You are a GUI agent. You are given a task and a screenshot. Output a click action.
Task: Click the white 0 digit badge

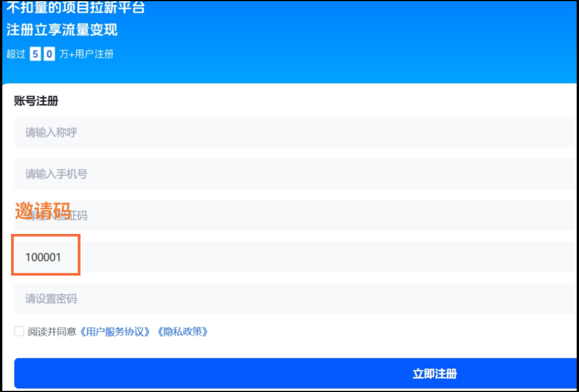coord(50,53)
